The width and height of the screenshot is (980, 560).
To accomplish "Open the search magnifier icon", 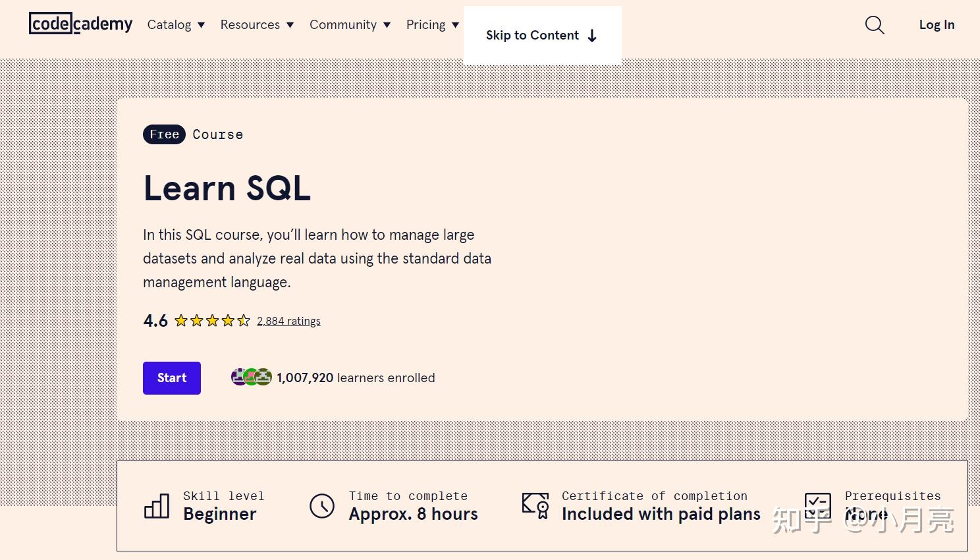I will click(875, 25).
